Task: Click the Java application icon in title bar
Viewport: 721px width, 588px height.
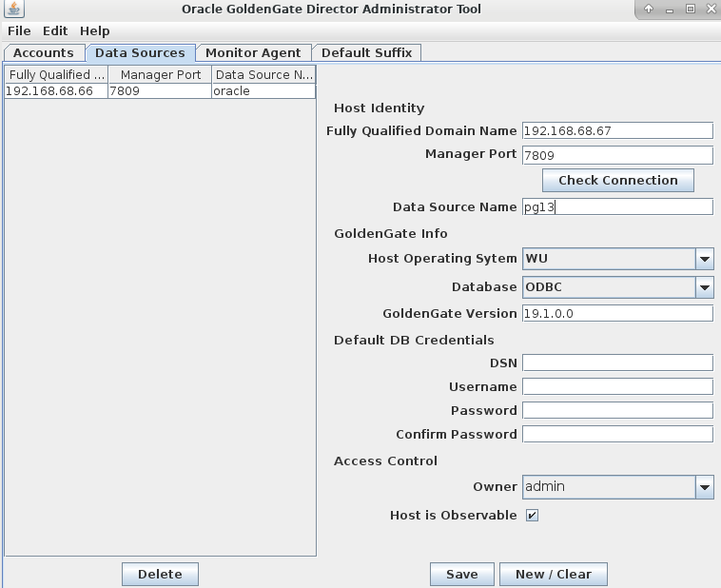Action: [14, 9]
